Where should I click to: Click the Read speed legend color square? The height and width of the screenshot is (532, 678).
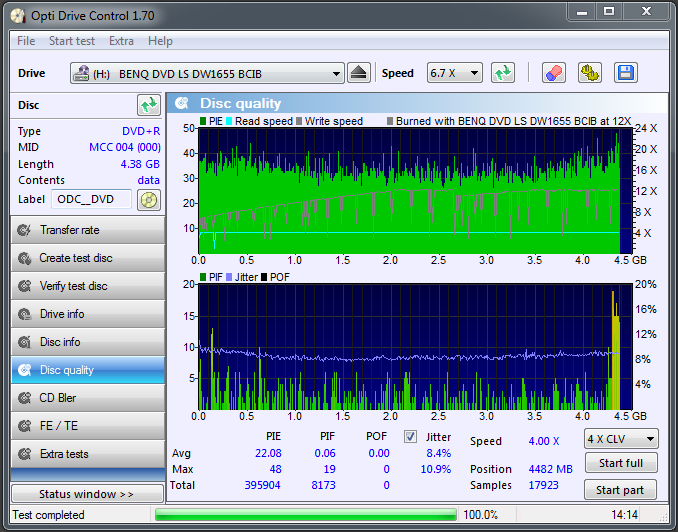[229, 121]
